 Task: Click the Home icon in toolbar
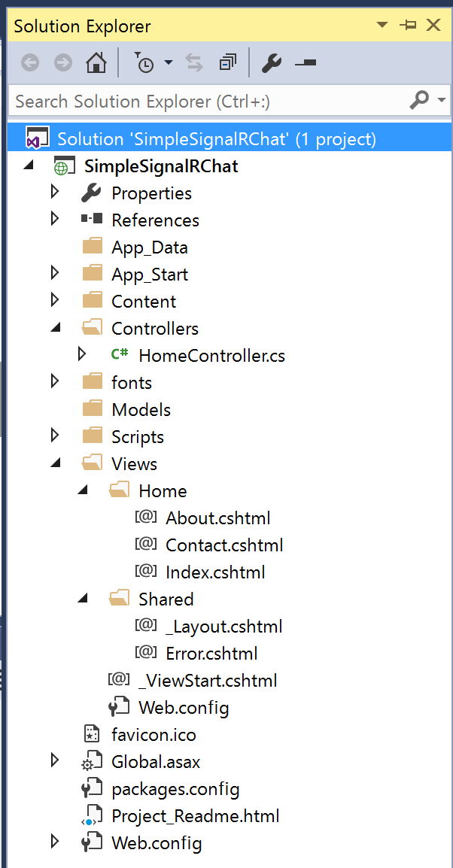tap(96, 62)
